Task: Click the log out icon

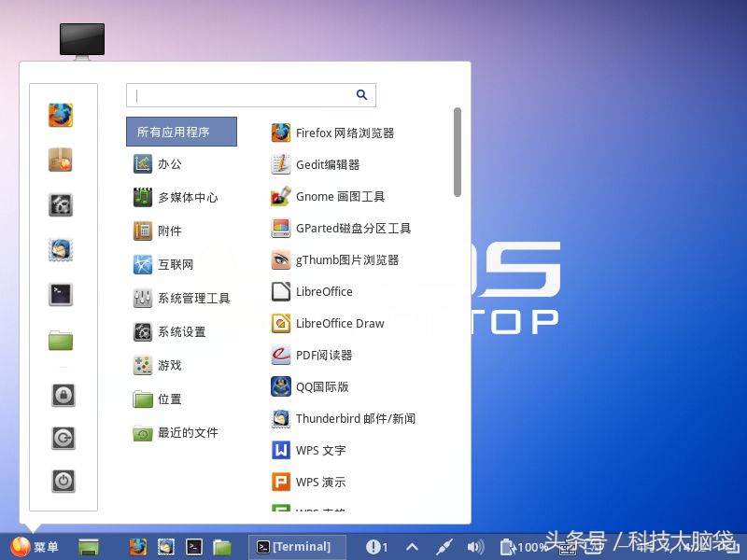Action: click(x=63, y=438)
